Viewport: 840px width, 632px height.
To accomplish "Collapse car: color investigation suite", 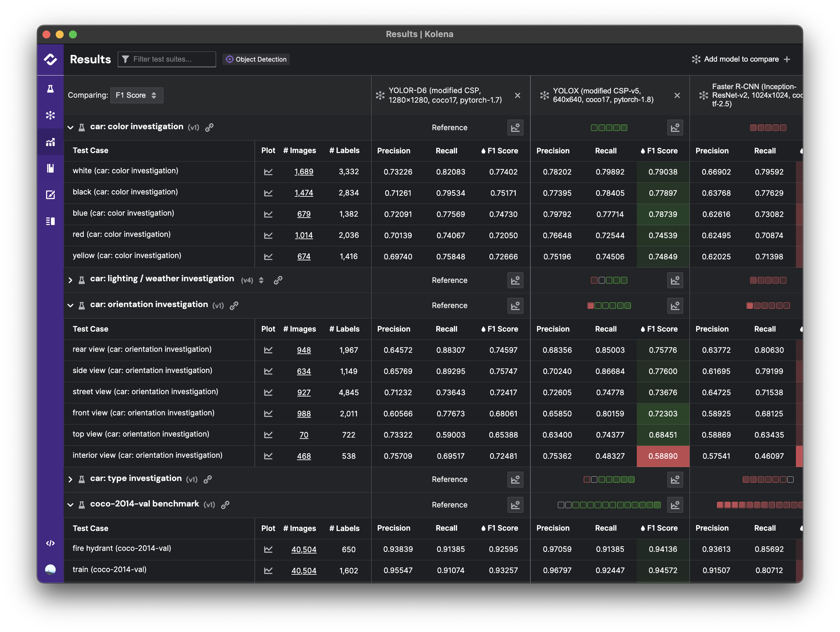I will 70,128.
